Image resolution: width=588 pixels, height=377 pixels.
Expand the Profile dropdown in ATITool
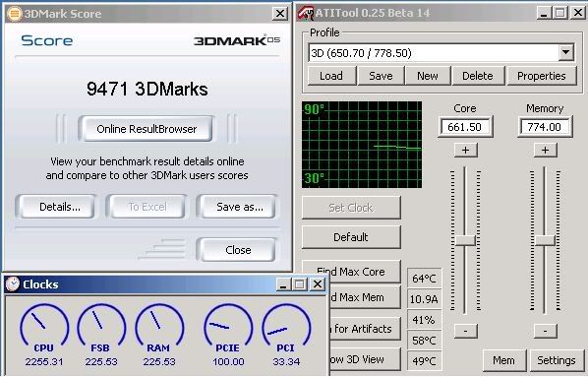pos(565,52)
